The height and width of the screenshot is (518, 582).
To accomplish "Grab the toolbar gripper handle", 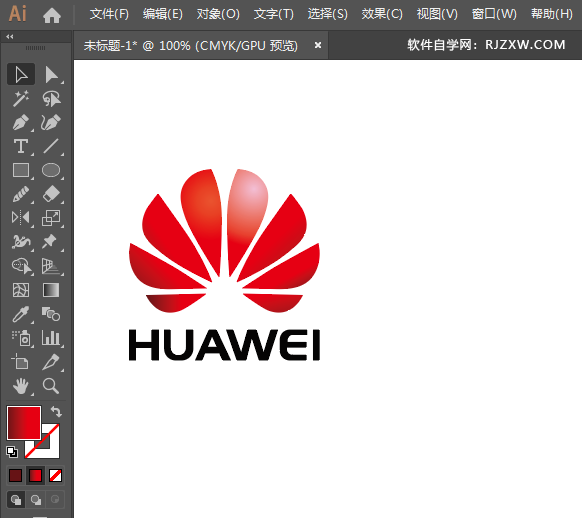I will click(x=36, y=48).
